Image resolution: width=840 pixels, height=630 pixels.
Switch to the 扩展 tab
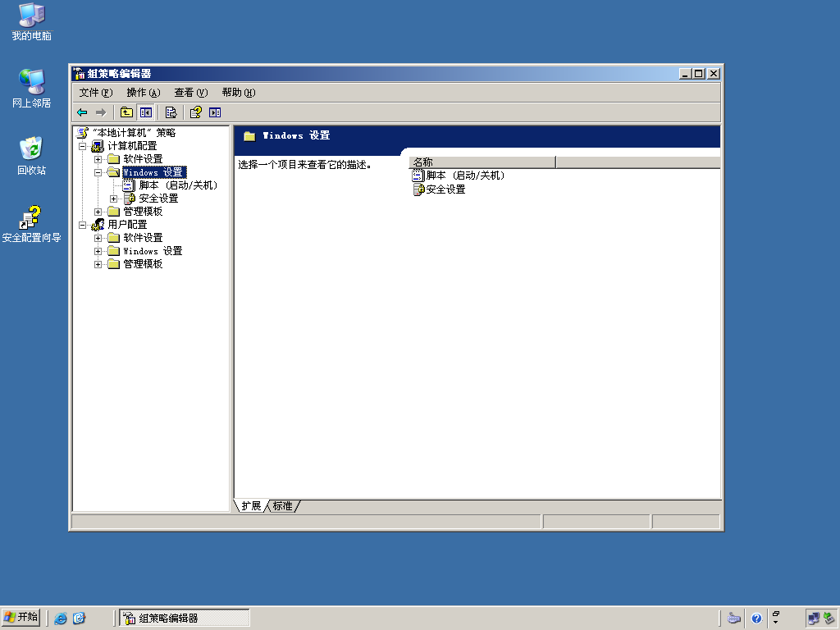251,506
